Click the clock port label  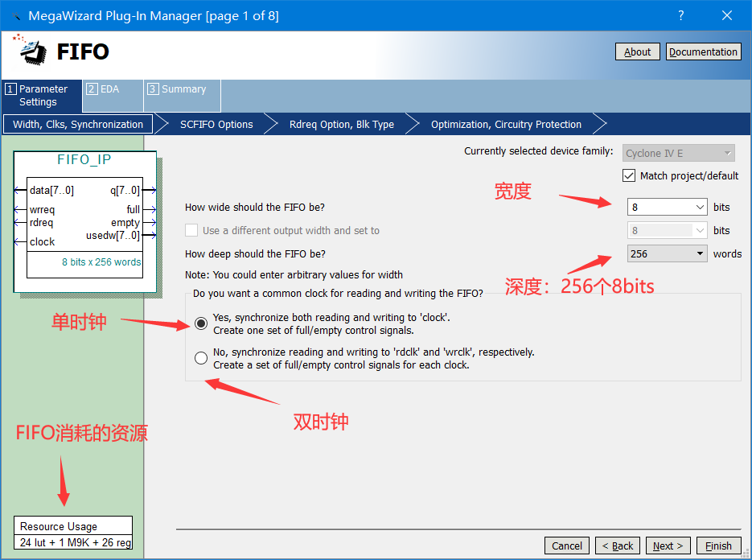(x=42, y=242)
